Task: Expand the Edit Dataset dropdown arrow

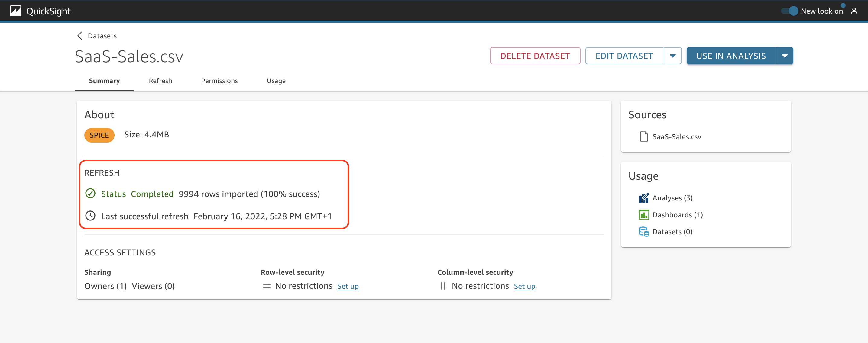Action: pos(672,56)
